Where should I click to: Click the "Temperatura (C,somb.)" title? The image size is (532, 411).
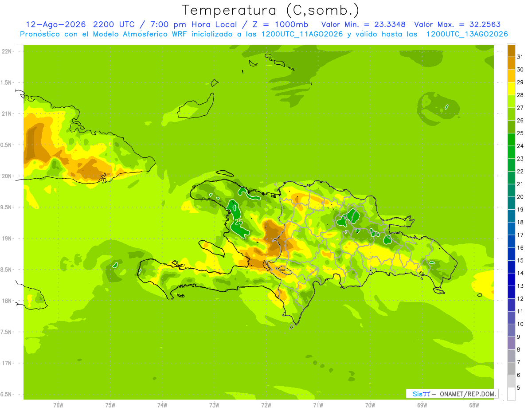point(271,10)
